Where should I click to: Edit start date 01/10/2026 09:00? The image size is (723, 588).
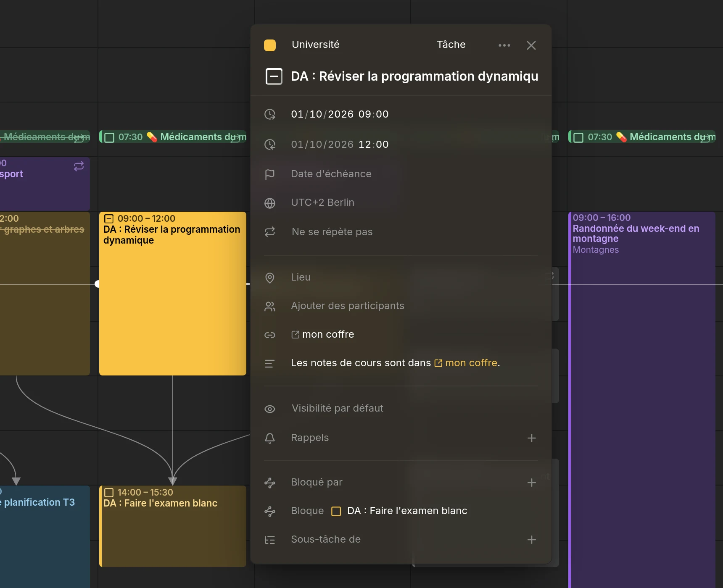coord(340,114)
